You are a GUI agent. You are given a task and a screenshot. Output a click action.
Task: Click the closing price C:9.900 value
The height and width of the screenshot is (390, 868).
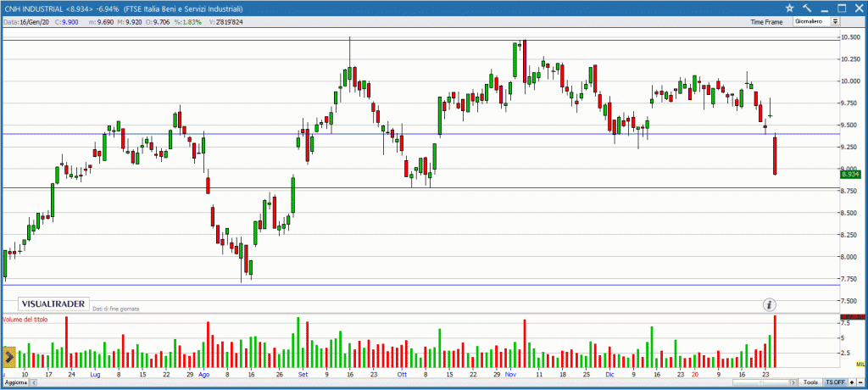tap(64, 21)
